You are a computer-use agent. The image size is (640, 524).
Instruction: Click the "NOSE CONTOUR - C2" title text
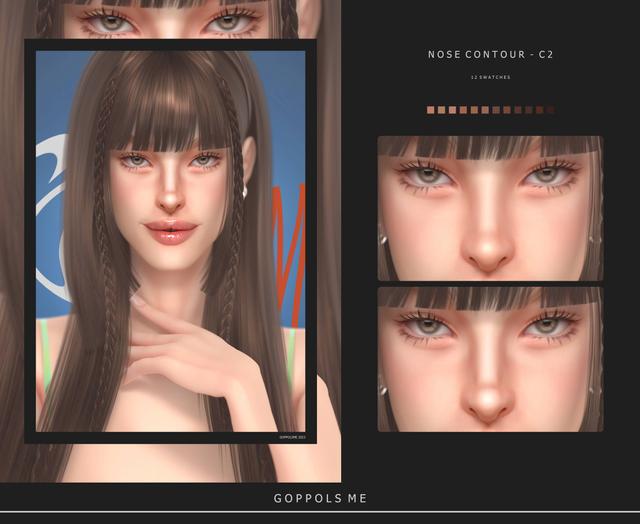tap(490, 54)
